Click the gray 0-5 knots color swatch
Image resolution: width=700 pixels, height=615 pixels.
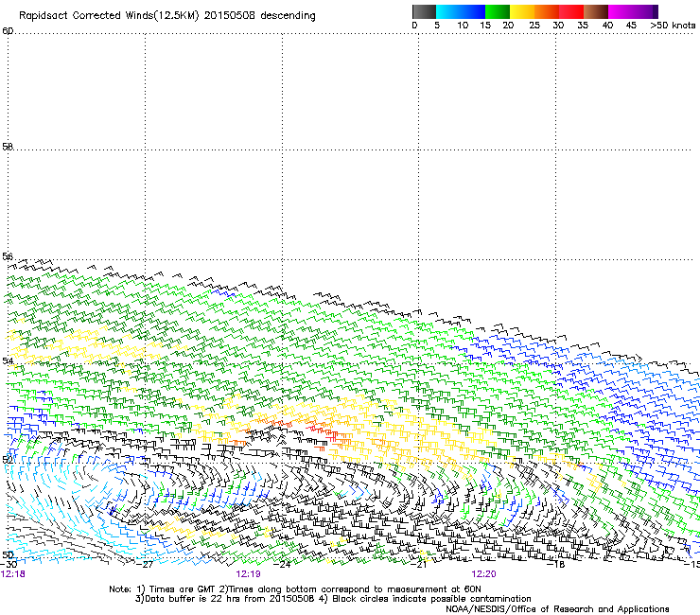(x=424, y=11)
